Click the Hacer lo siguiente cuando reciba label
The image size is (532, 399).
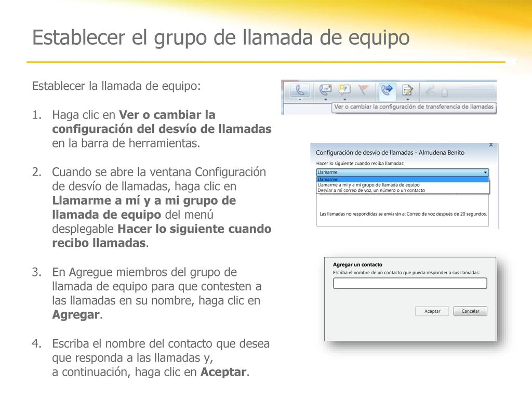(361, 163)
